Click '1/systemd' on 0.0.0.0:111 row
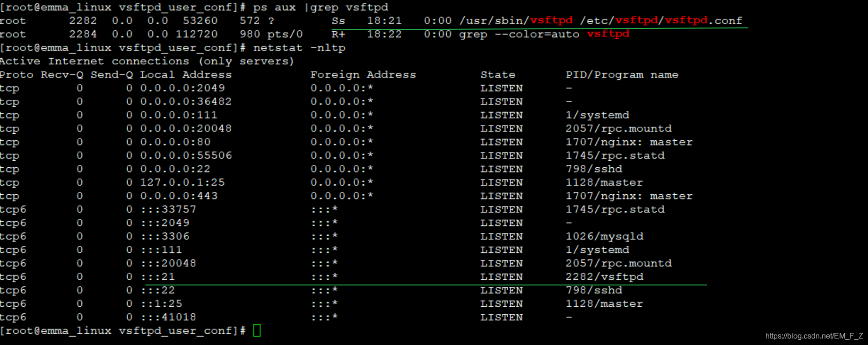The height and width of the screenshot is (345, 868). coord(597,115)
